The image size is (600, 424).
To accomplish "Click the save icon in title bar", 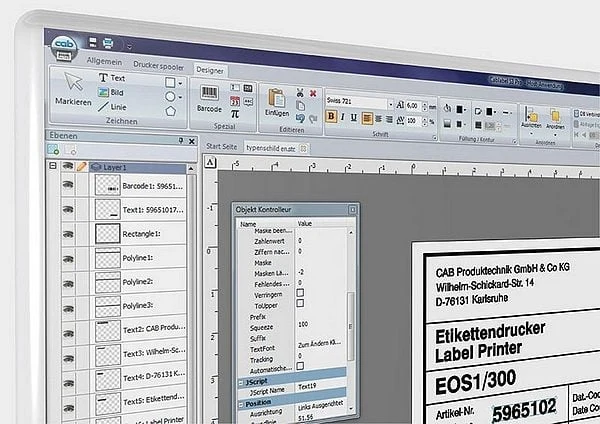I will point(93,41).
